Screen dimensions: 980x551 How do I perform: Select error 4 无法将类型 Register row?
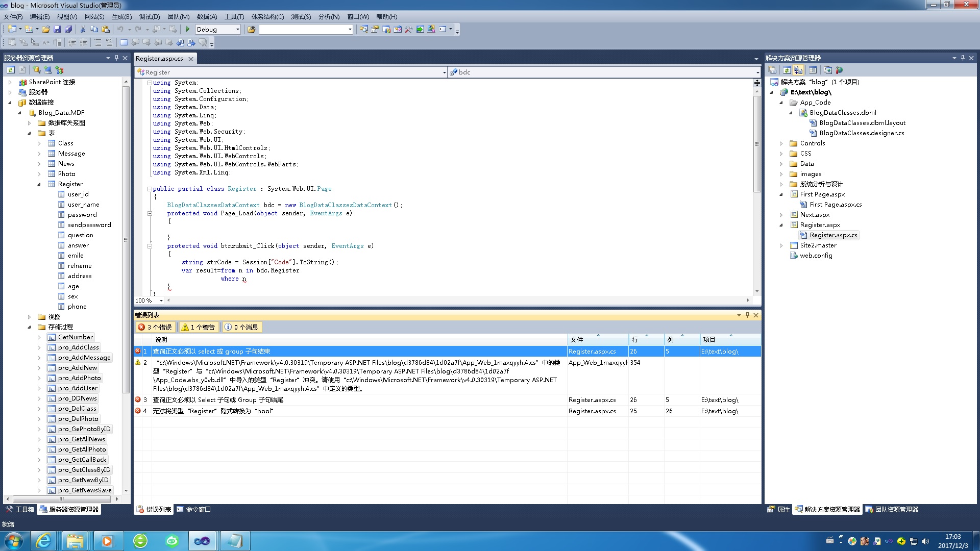tap(447, 411)
